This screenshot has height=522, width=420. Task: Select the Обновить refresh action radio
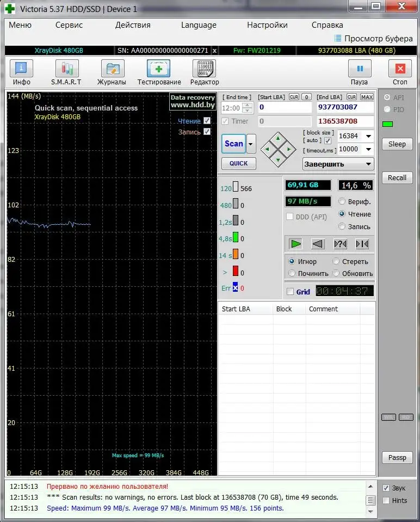pos(336,273)
